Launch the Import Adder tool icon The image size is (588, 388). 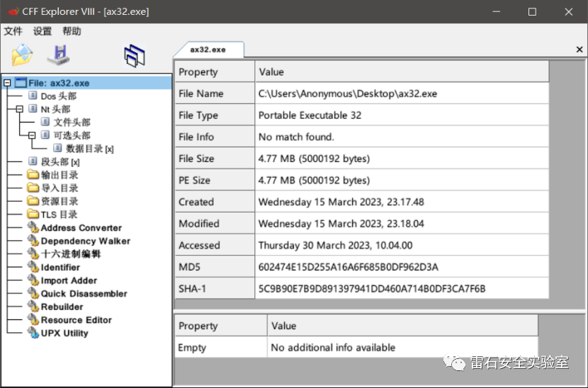point(33,280)
